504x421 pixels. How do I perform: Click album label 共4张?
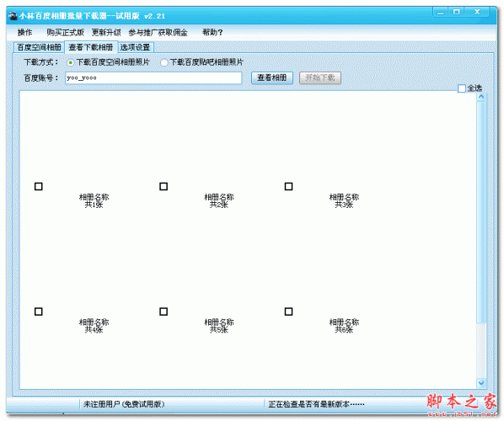pos(94,330)
